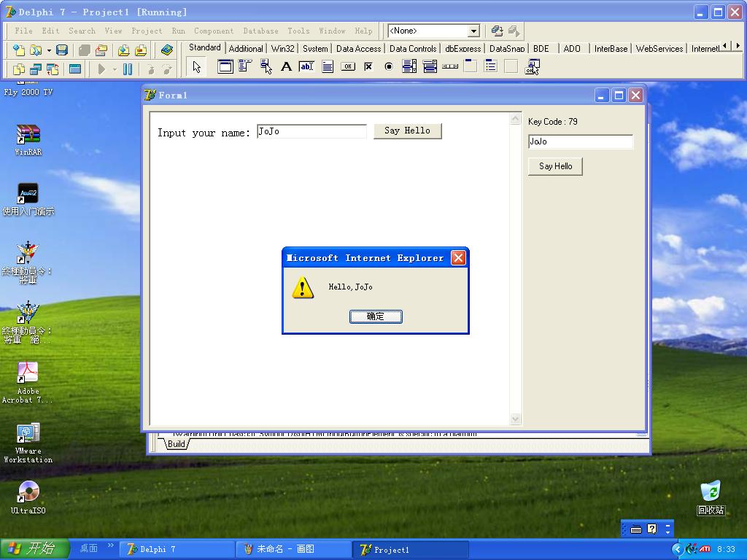Switch to the Data Access palette tab
Screen dimensions: 747x560
coord(359,49)
